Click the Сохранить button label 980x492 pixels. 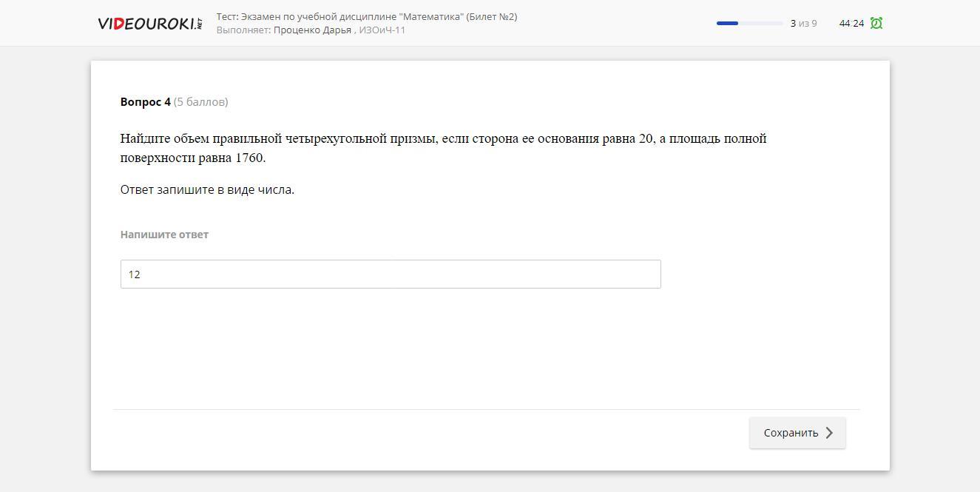point(791,433)
